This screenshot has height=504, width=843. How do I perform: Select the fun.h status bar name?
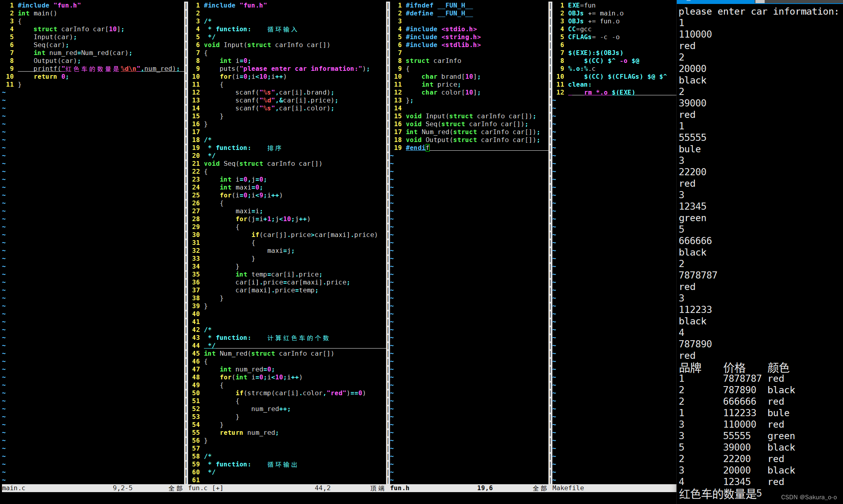pos(400,488)
